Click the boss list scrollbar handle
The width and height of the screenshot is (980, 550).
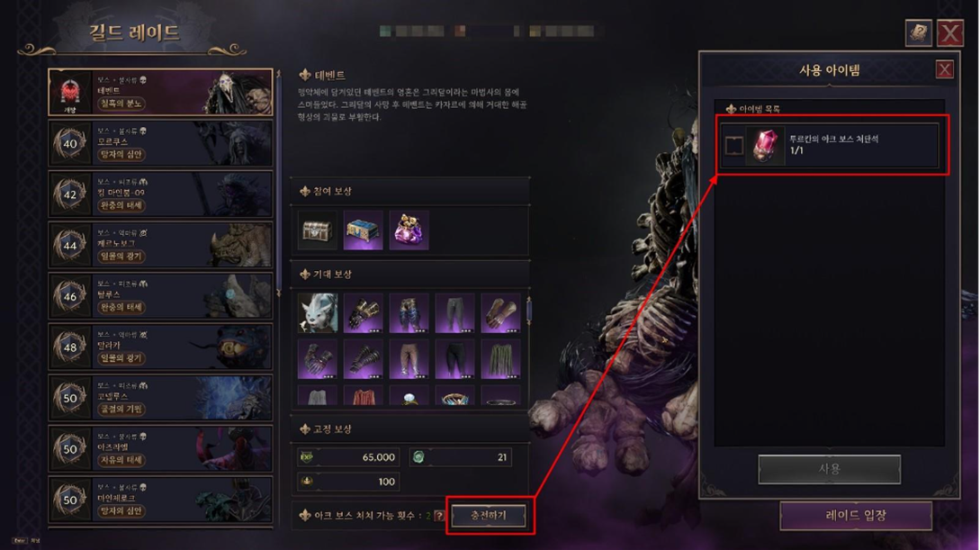[x=279, y=185]
